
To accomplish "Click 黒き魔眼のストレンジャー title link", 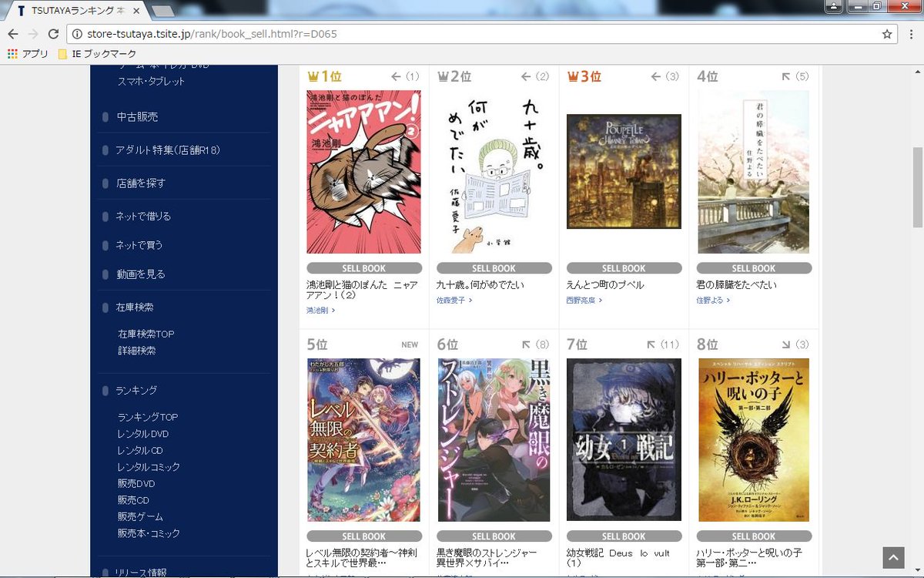I will tap(487, 559).
